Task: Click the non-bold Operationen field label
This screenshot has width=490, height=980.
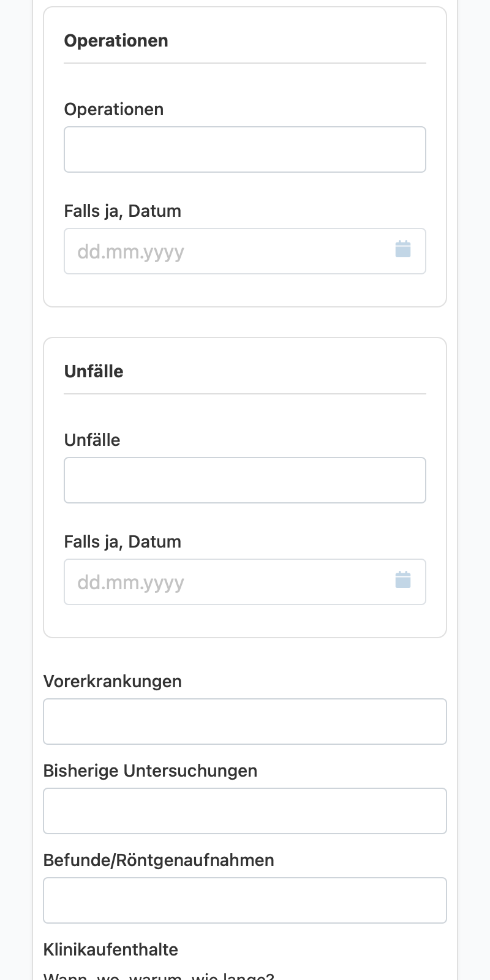Action: pyautogui.click(x=114, y=109)
